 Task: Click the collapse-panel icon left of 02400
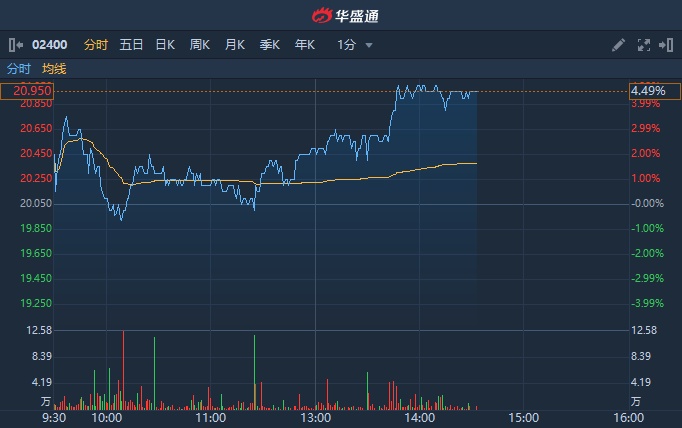tap(15, 45)
